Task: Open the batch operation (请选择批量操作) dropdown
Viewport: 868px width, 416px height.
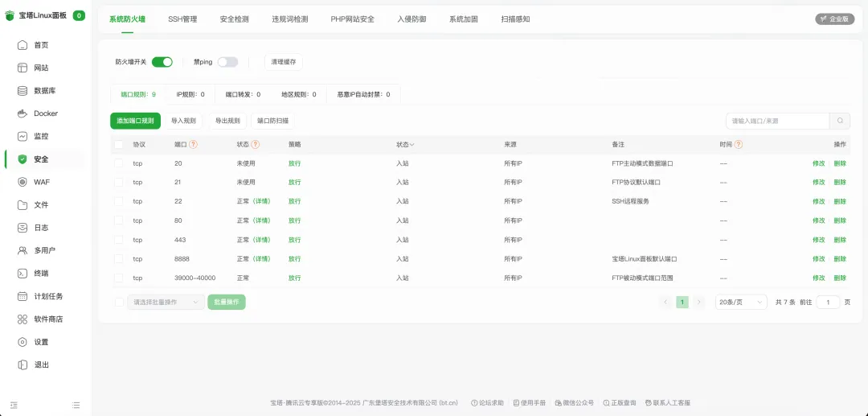Action: click(166, 302)
